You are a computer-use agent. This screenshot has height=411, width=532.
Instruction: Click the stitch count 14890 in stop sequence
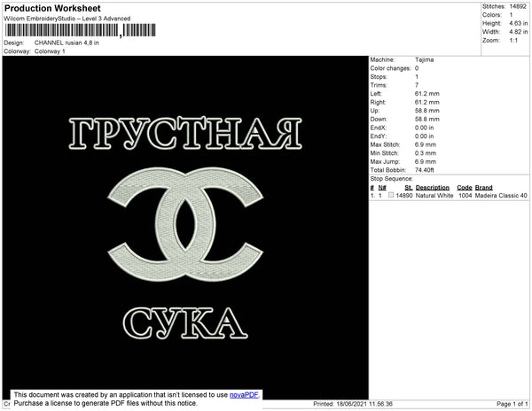point(404,196)
